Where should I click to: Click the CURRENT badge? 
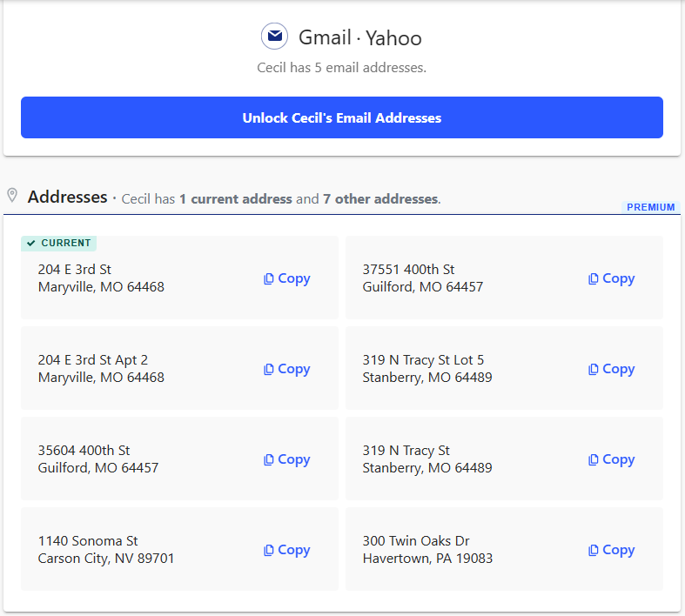[58, 243]
